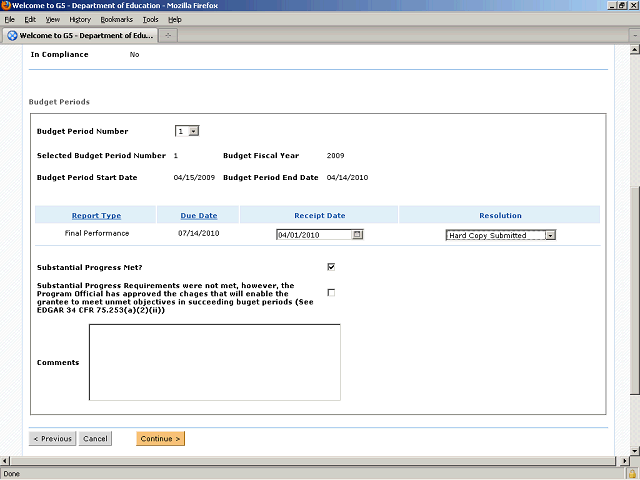
Task: Click into the Receipt Date input field
Action: 314,235
